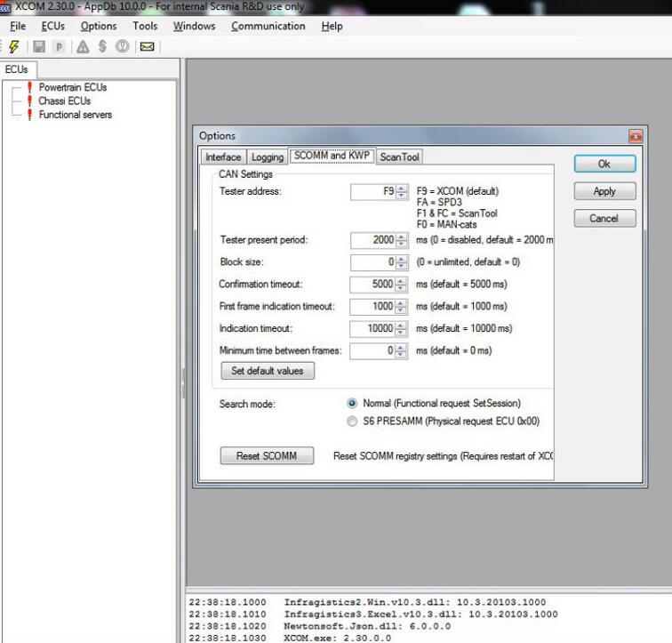The width and height of the screenshot is (672, 643).
Task: Click the warning triangle toolbar icon
Action: (x=83, y=46)
